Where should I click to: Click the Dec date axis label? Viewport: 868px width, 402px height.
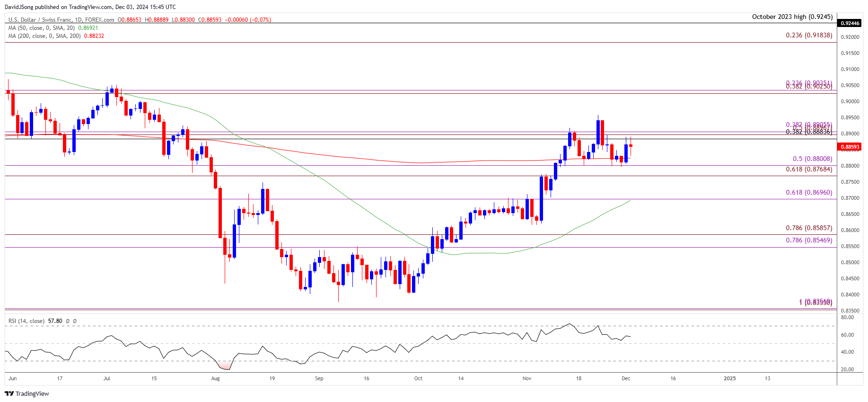click(x=626, y=379)
